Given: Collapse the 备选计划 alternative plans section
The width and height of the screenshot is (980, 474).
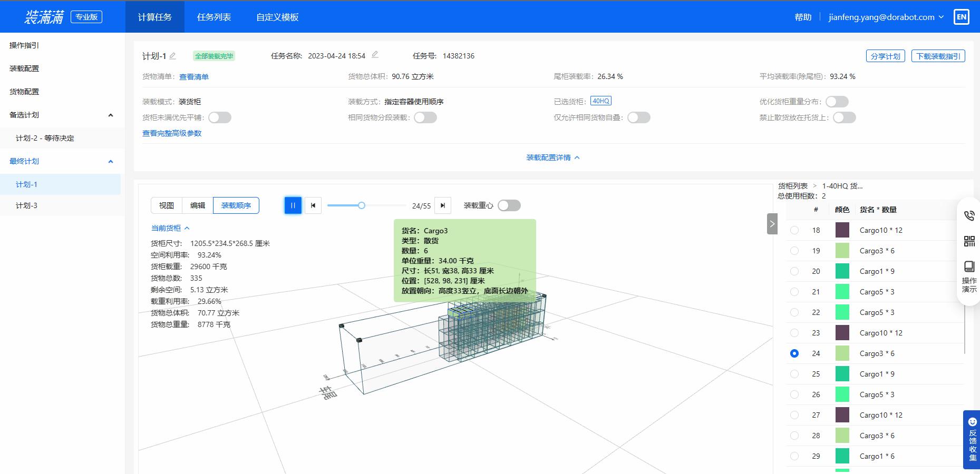Looking at the screenshot, I should pyautogui.click(x=110, y=114).
